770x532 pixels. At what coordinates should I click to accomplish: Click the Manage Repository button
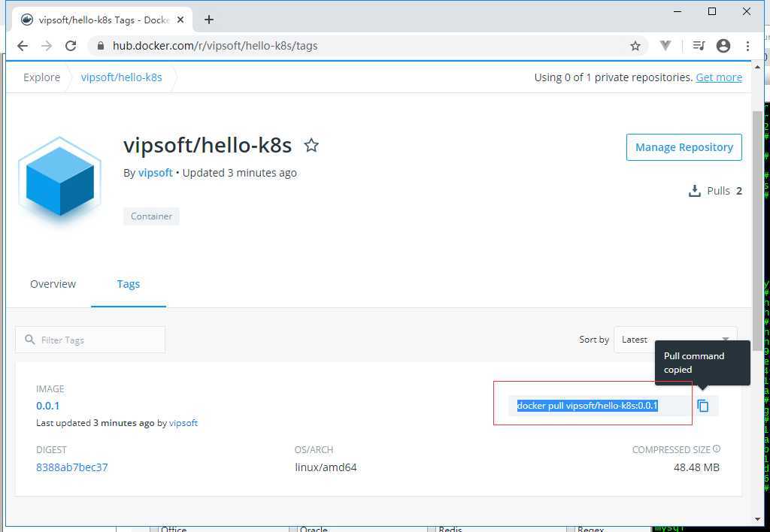[x=684, y=147]
